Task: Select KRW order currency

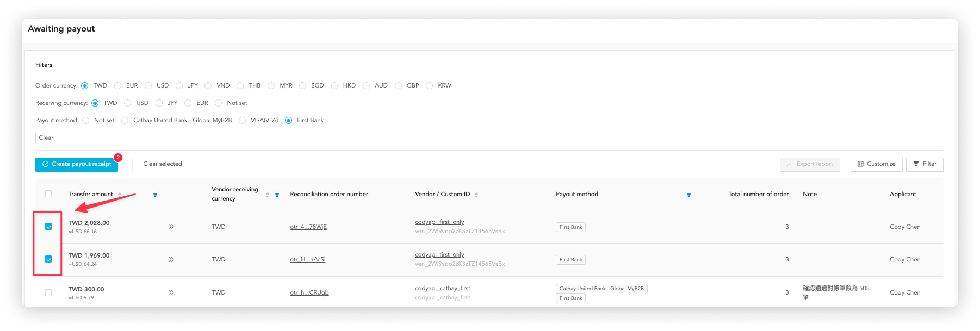Action: tap(430, 86)
